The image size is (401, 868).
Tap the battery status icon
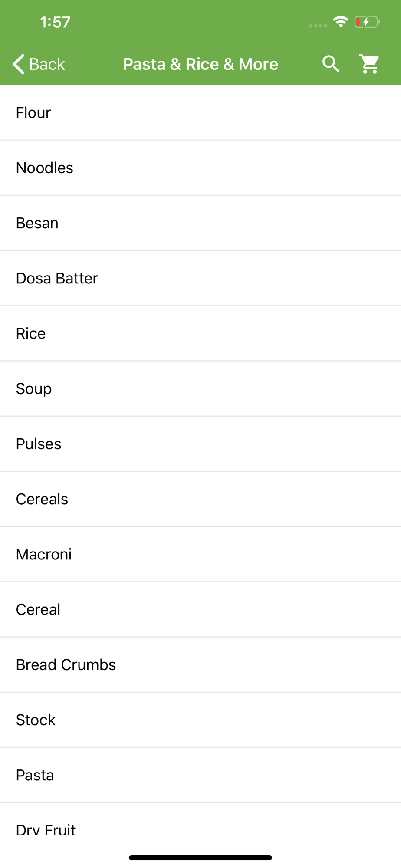(x=367, y=22)
